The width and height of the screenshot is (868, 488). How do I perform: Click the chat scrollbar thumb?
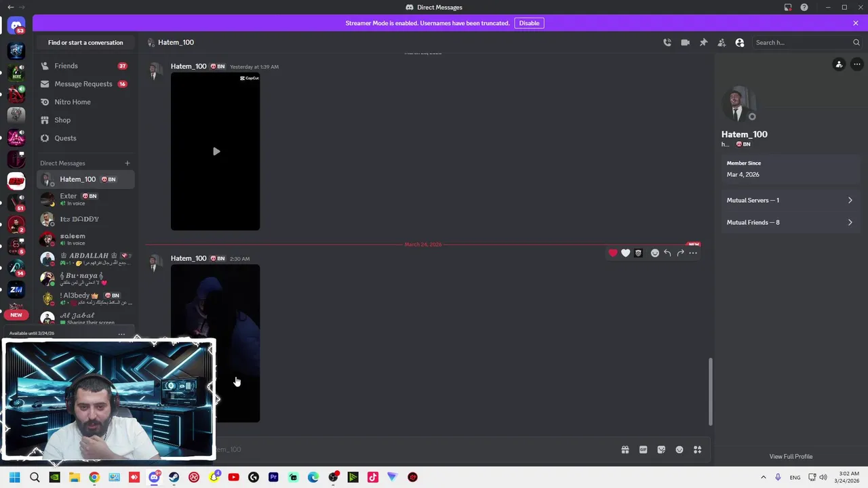(x=710, y=392)
